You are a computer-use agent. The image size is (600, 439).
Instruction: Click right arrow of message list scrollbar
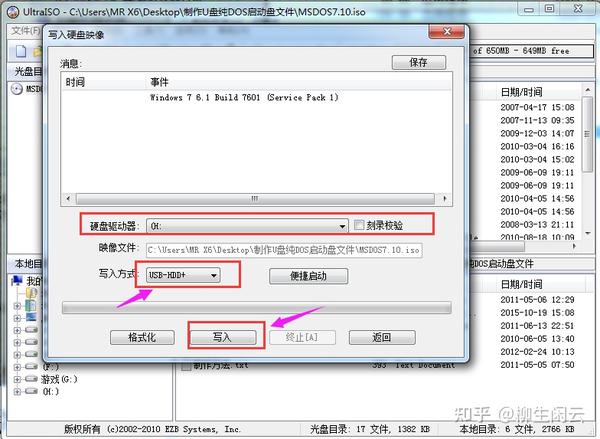(x=444, y=199)
